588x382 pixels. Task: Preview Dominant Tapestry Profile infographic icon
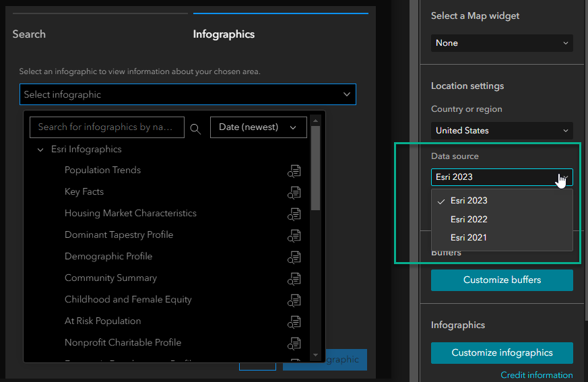(294, 236)
